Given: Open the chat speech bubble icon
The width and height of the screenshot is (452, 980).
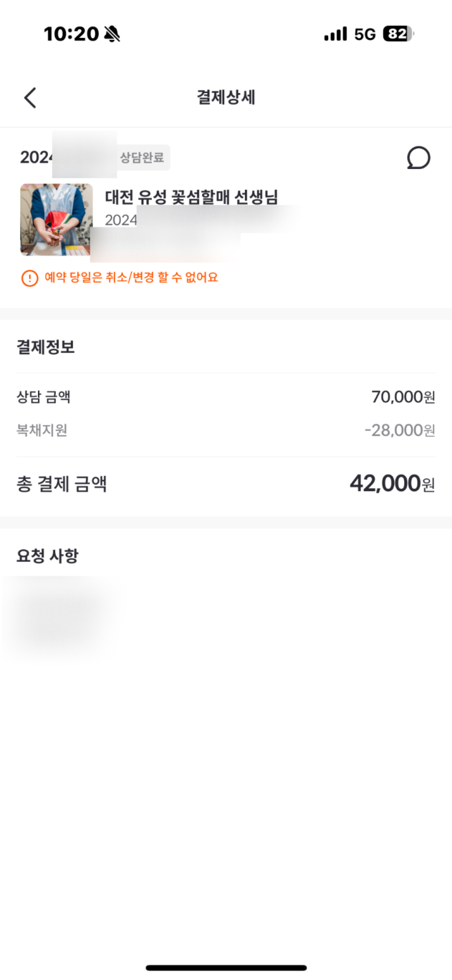Looking at the screenshot, I should [418, 158].
